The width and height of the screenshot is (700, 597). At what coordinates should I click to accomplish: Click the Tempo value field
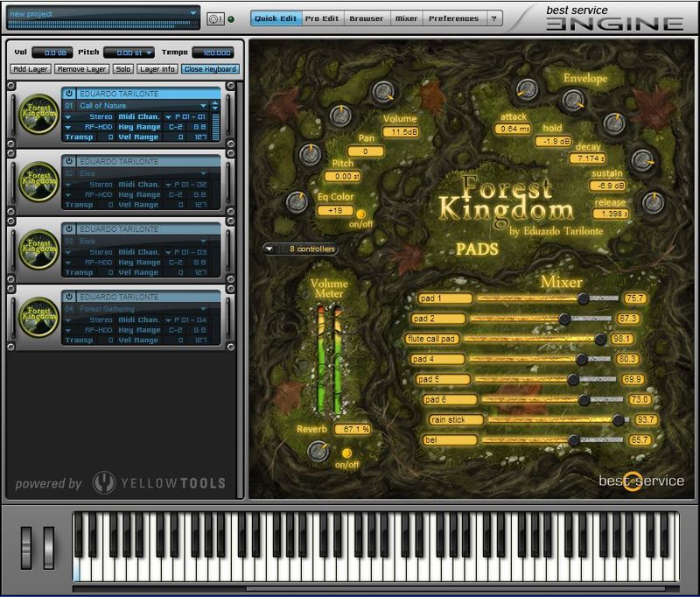pyautogui.click(x=213, y=53)
